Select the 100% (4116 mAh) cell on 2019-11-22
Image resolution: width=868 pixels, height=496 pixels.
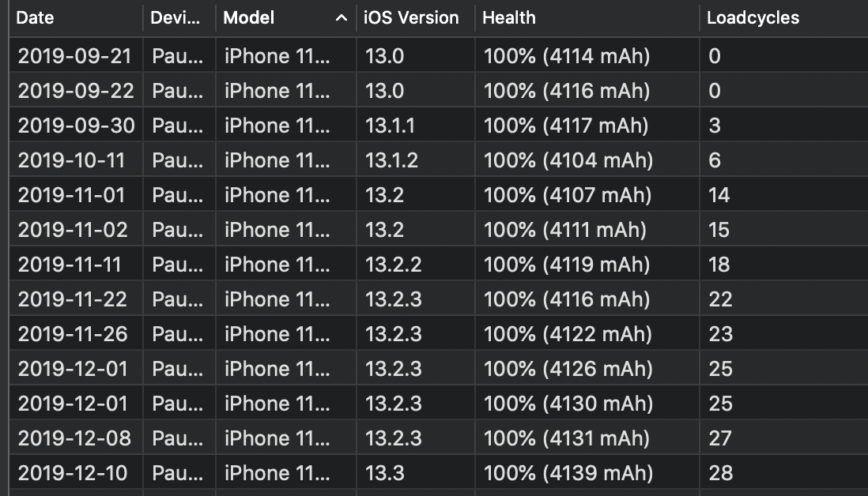click(566, 299)
